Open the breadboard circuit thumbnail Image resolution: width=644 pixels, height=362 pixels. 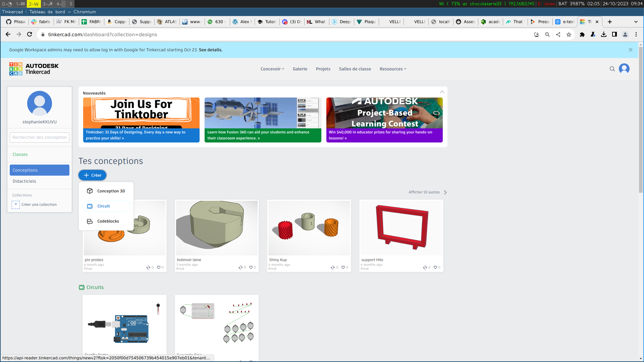(217, 323)
